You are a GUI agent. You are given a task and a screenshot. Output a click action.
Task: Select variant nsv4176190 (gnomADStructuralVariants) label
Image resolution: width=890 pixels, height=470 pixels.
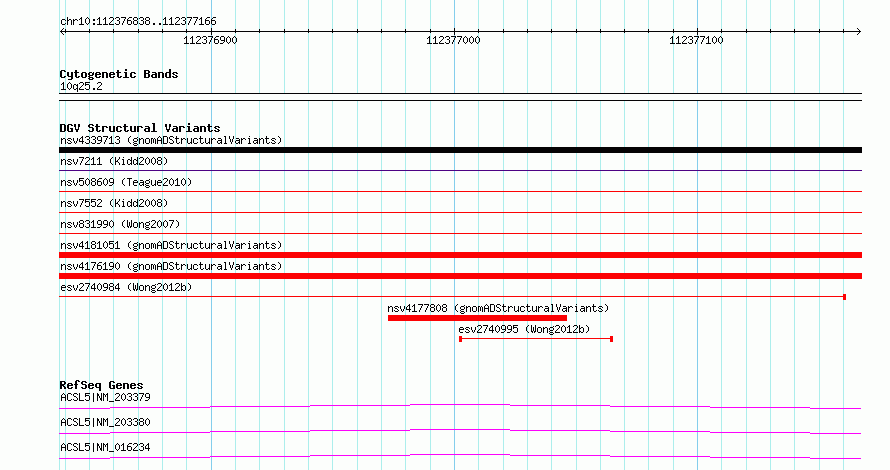click(171, 266)
